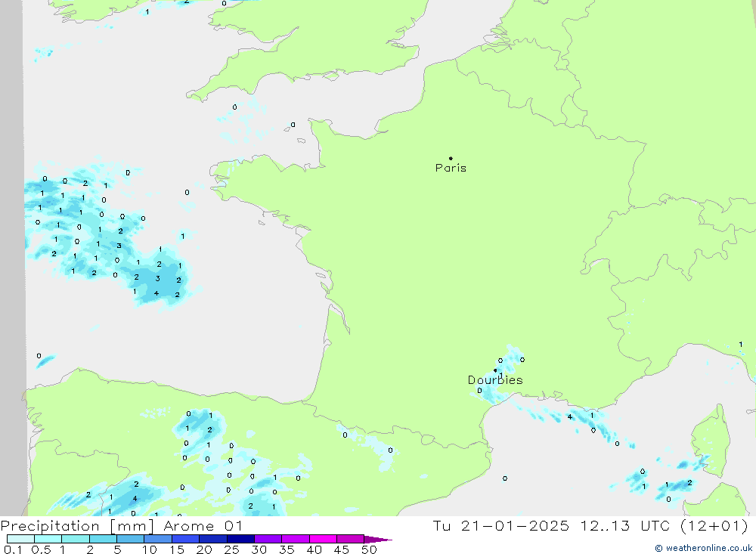The width and height of the screenshot is (756, 554).
Task: Click the 'Precipitation [mm]' title text
Action: pyautogui.click(x=77, y=526)
